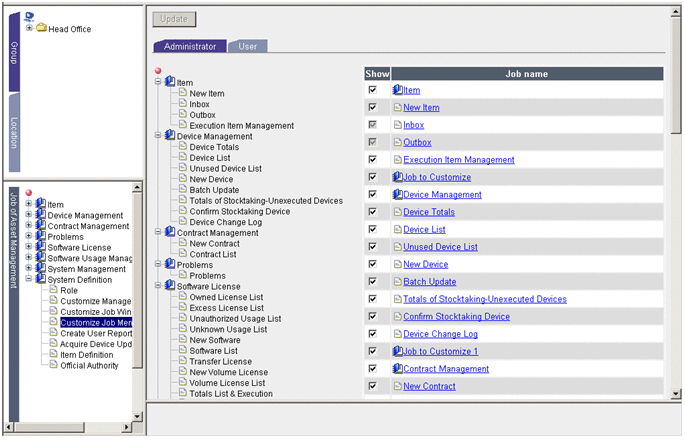The height and width of the screenshot is (440, 685).
Task: Click the job list vertical scrollbar down arrow
Action: pyautogui.click(x=677, y=391)
